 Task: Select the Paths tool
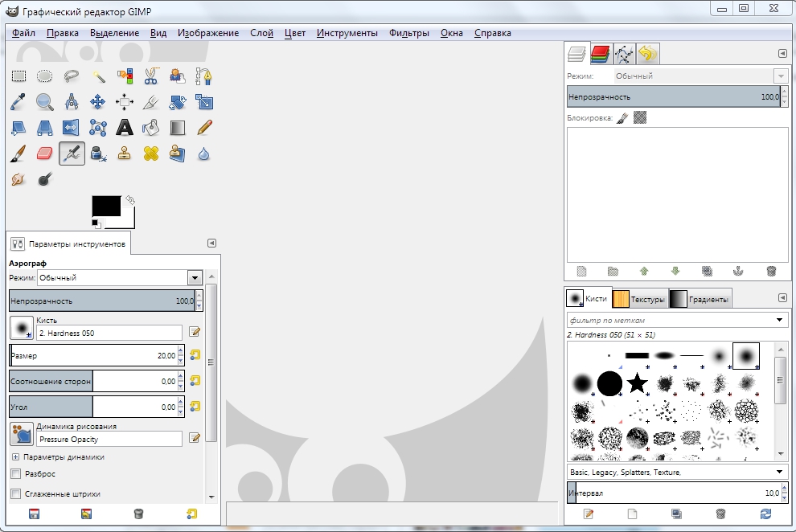203,76
